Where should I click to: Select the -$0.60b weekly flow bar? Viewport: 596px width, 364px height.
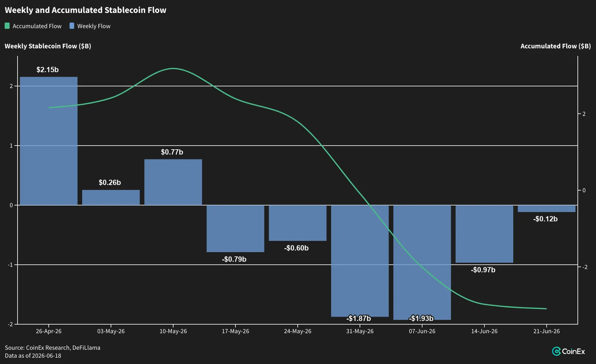298,223
